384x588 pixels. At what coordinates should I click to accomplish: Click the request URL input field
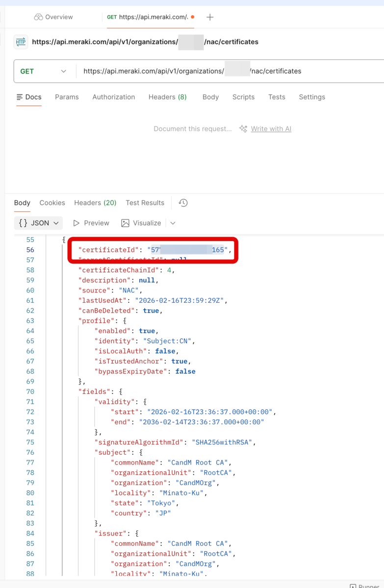click(230, 71)
